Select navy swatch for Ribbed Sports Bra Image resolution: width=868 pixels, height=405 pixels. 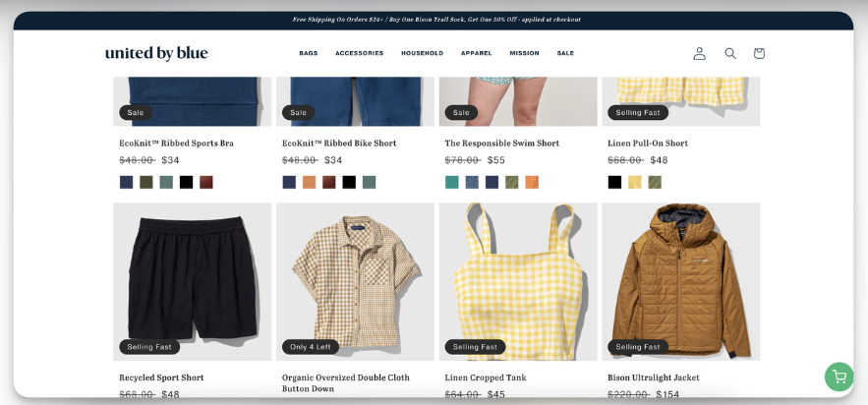[126, 182]
